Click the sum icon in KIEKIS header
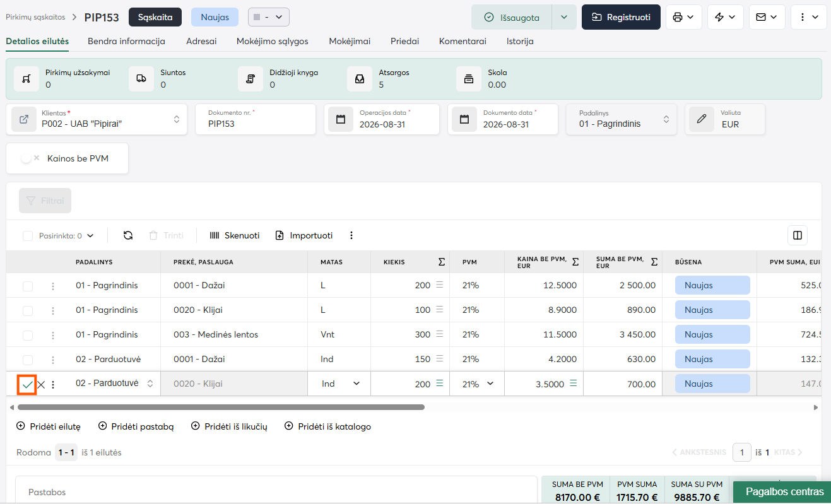The image size is (831, 504). [x=442, y=262]
